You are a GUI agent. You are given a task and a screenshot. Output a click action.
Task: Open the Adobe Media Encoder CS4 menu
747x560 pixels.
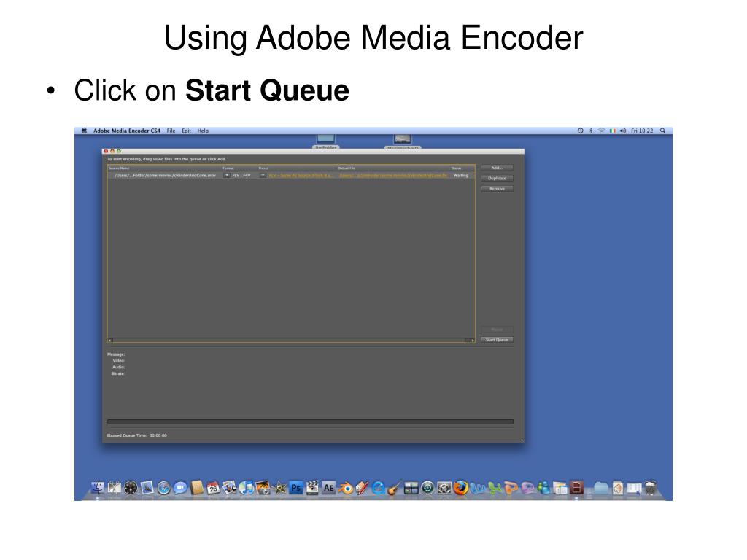[127, 131]
